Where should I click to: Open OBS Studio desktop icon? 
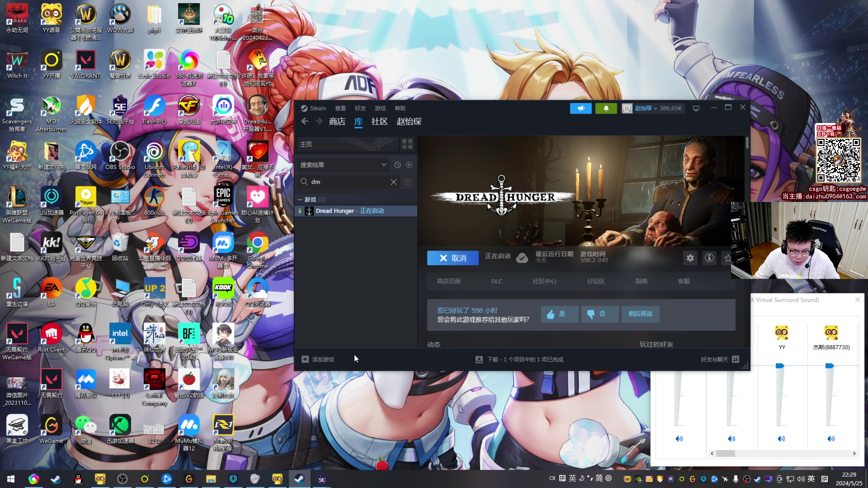click(x=120, y=156)
